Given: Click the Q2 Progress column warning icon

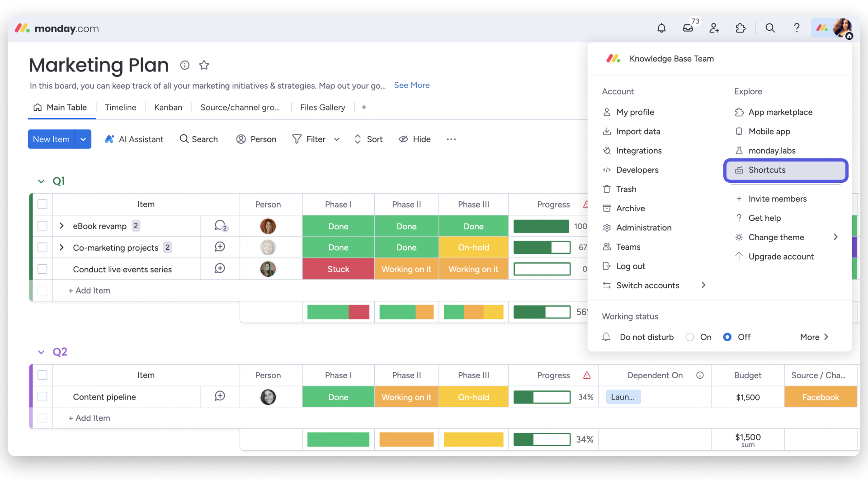Looking at the screenshot, I should point(587,375).
